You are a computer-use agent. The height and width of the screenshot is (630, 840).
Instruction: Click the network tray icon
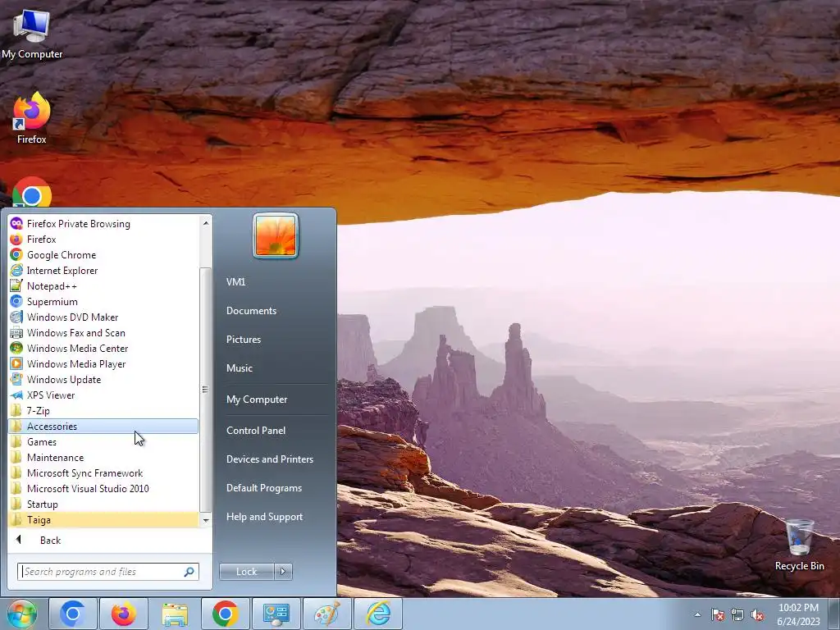(x=737, y=614)
